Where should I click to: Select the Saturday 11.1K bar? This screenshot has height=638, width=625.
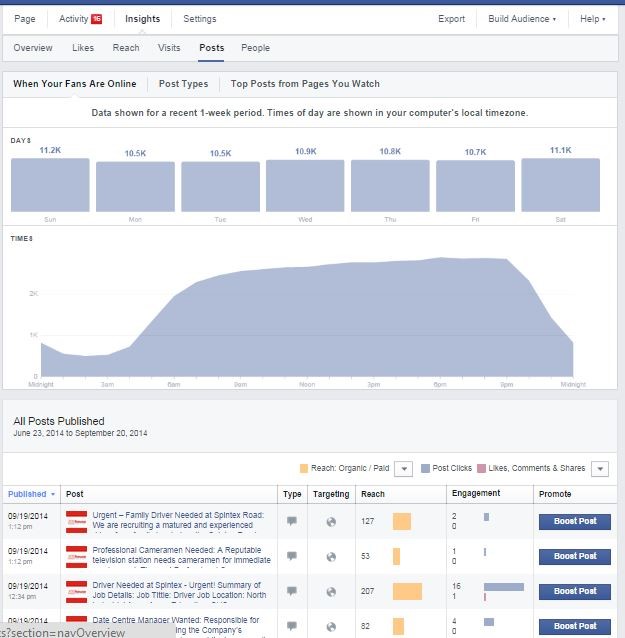coord(561,185)
